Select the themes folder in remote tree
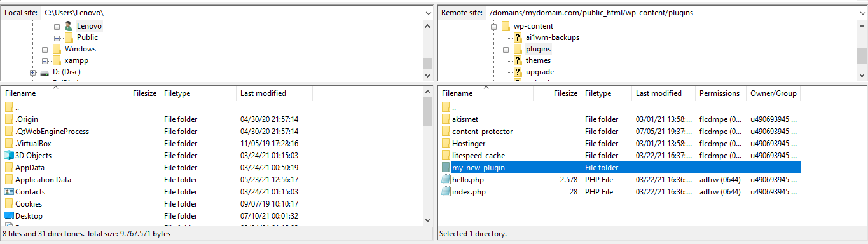The image size is (868, 244). (x=538, y=60)
